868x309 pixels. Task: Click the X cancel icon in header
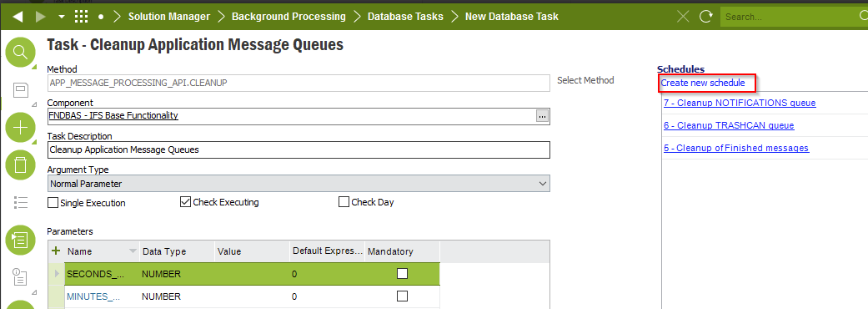pos(683,17)
